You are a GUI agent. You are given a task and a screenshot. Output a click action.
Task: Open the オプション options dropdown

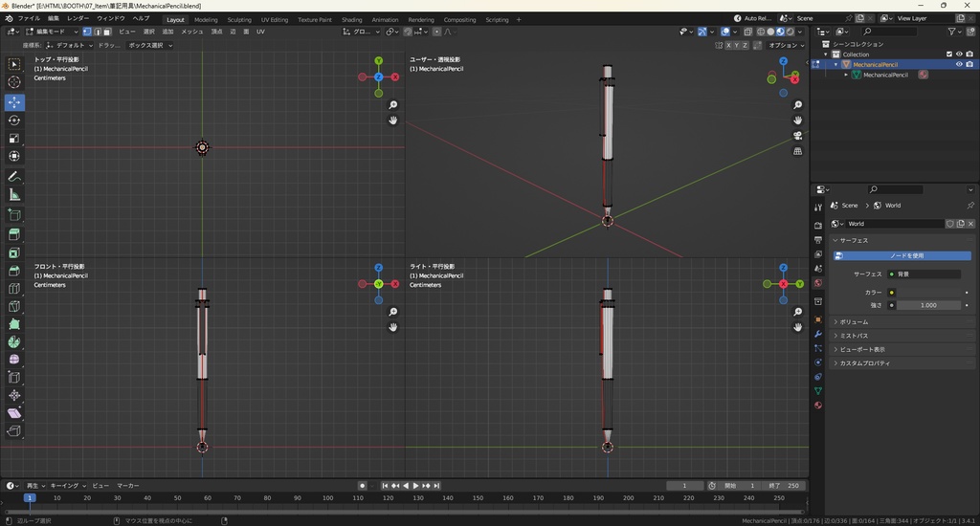tap(787, 45)
